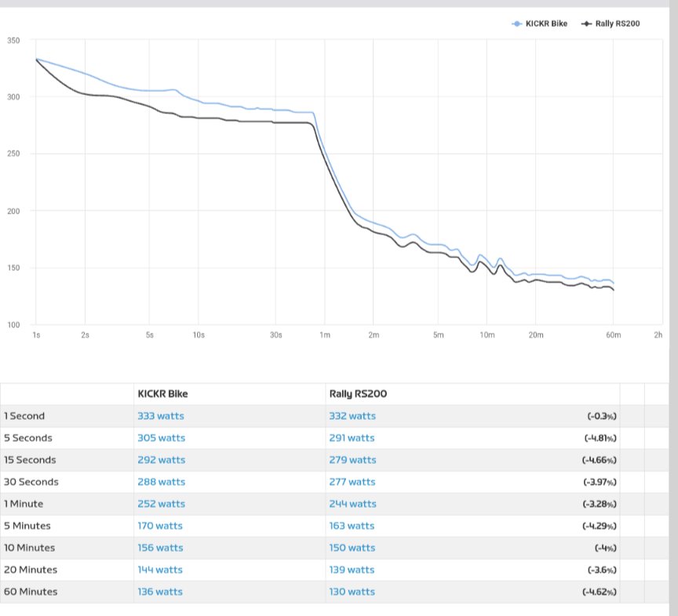Select the 5 Seconds row label
Viewport: 678px width, 616px height.
click(28, 438)
